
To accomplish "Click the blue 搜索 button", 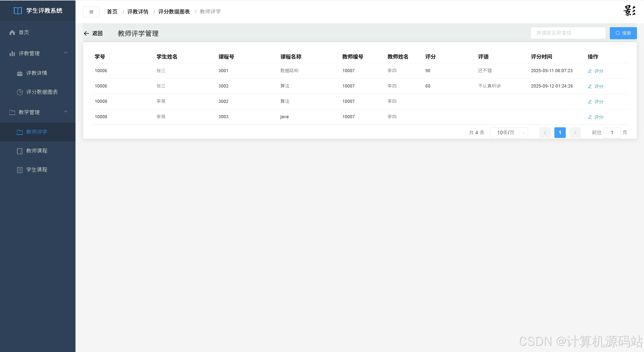I will pos(623,33).
